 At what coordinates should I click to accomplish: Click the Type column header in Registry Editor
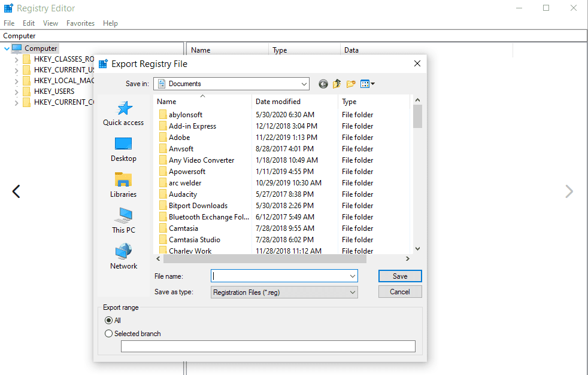(x=305, y=50)
